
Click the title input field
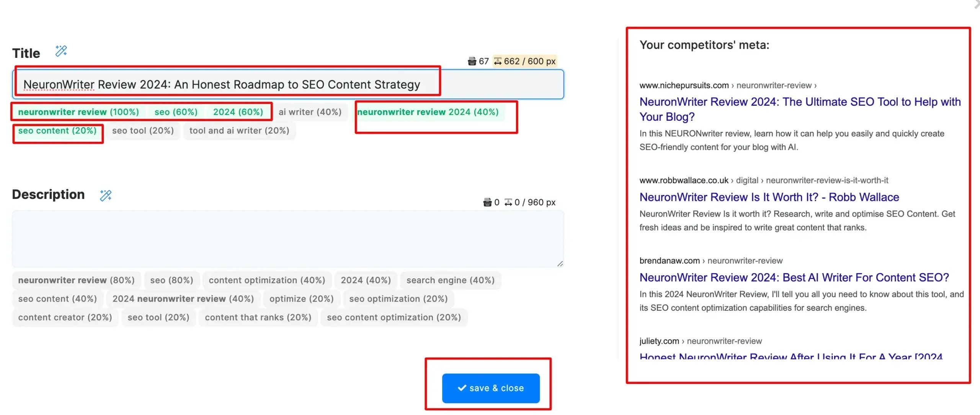click(498, 84)
